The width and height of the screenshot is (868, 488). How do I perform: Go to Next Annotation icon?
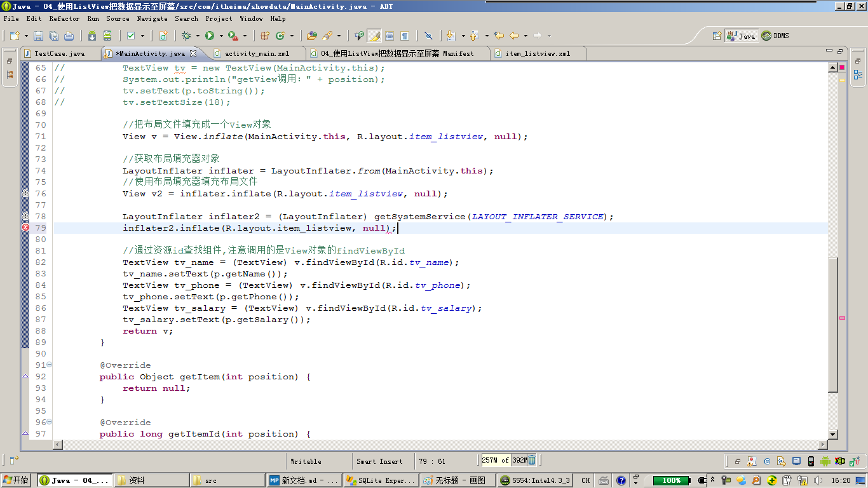click(x=451, y=36)
